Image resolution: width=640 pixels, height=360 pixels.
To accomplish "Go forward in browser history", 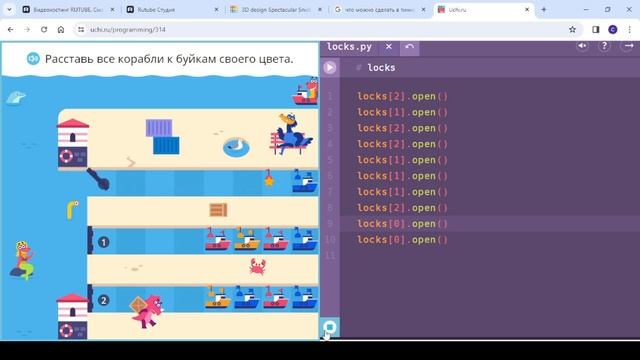I will (x=27, y=29).
